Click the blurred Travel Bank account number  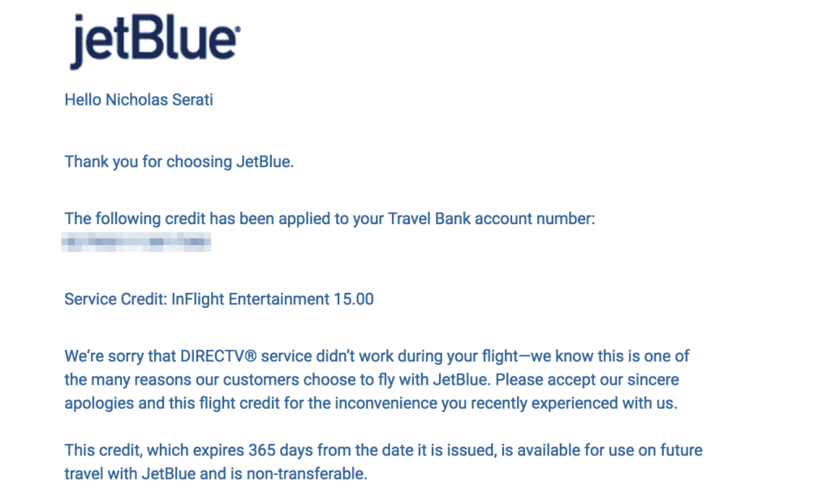click(x=136, y=242)
